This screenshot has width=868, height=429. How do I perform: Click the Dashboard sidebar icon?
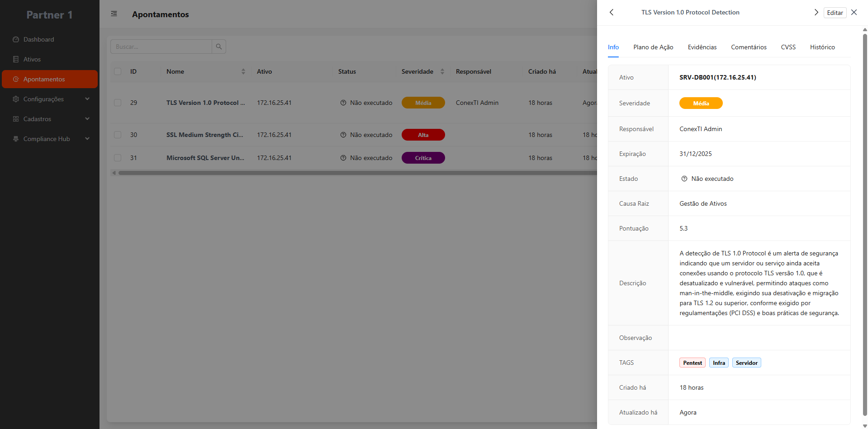pyautogui.click(x=16, y=39)
